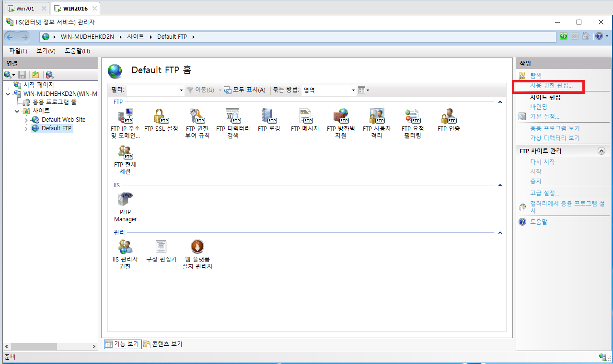
Task: Click the refresh page icon in address bar
Action: 564,36
